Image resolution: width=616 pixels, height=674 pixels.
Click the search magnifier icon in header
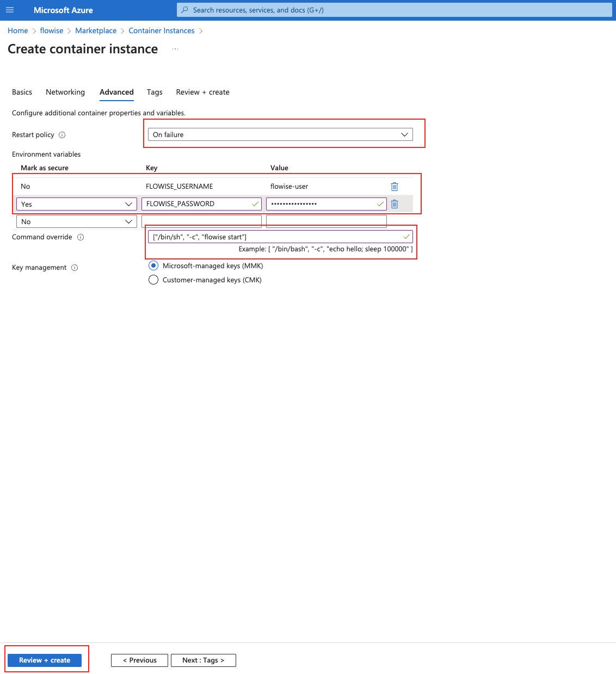pos(185,10)
